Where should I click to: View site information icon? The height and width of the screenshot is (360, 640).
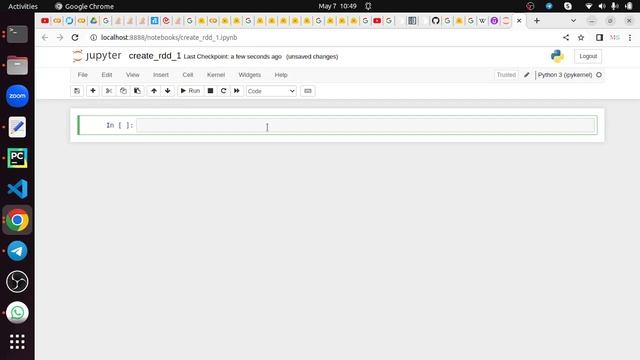[93, 38]
